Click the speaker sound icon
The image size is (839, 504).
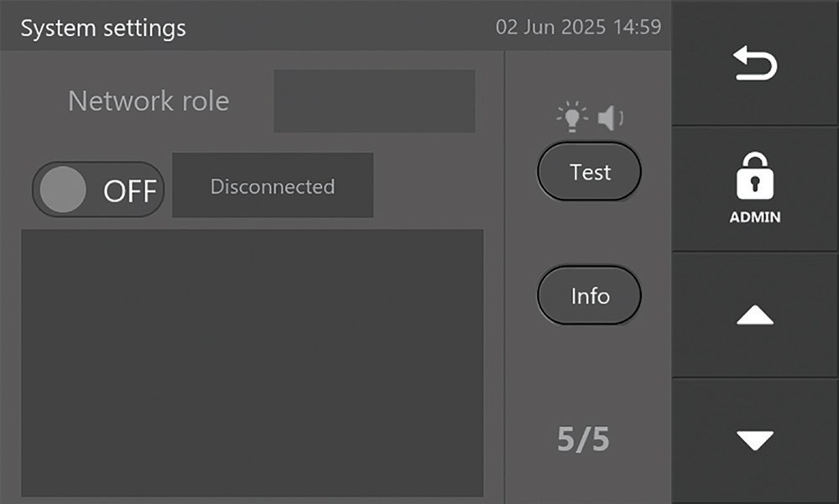(x=610, y=119)
